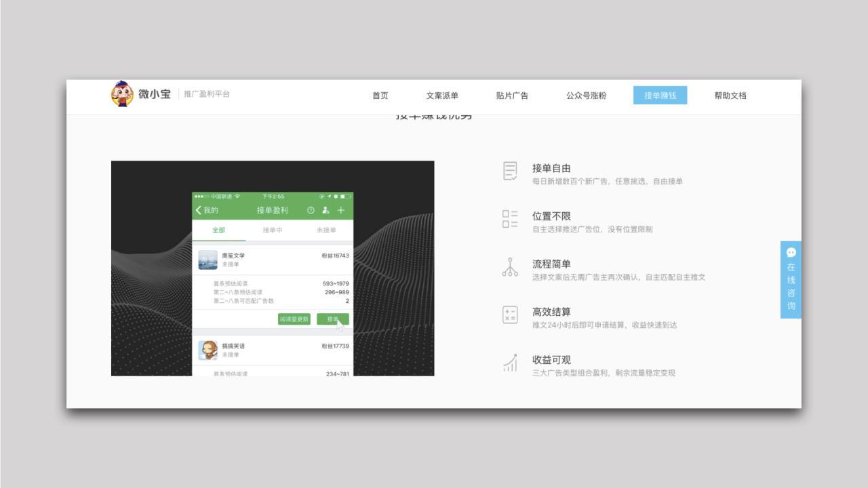Image resolution: width=868 pixels, height=488 pixels.
Task: Open the 在线咨询 side widget
Action: click(x=791, y=280)
